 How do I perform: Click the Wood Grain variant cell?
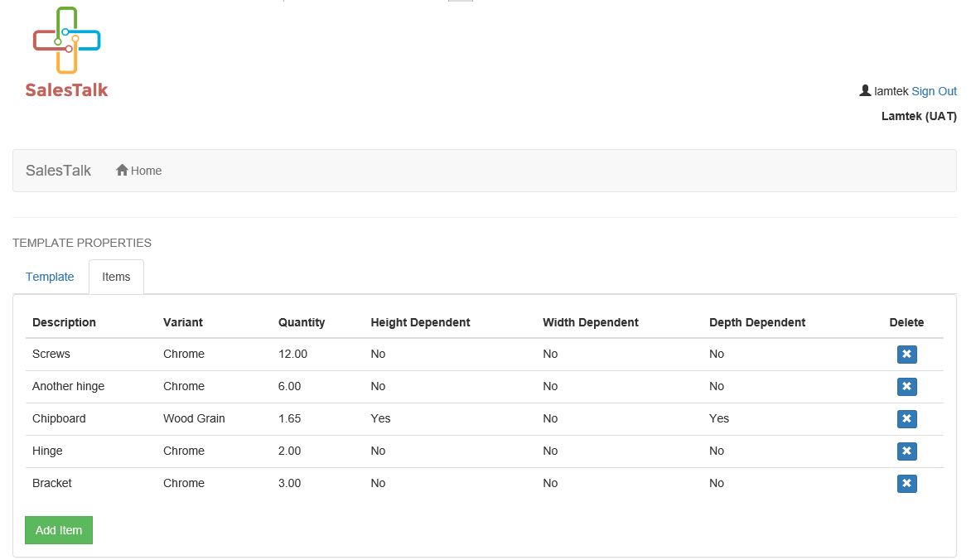pyautogui.click(x=194, y=418)
